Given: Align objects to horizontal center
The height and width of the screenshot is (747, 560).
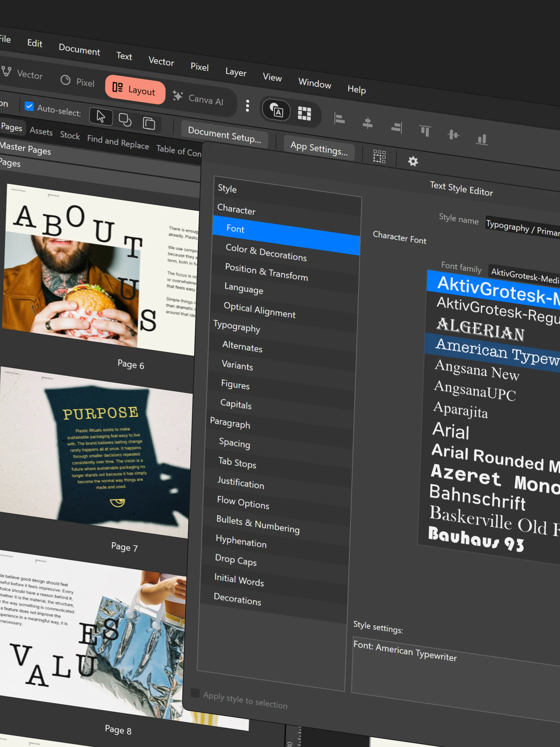Looking at the screenshot, I should (x=368, y=123).
